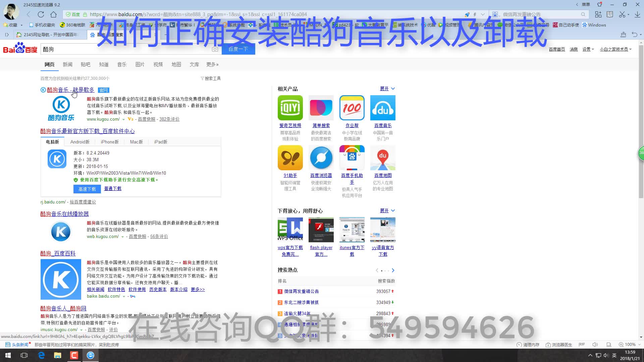Click the scissors screenshot tool icon

622,14
